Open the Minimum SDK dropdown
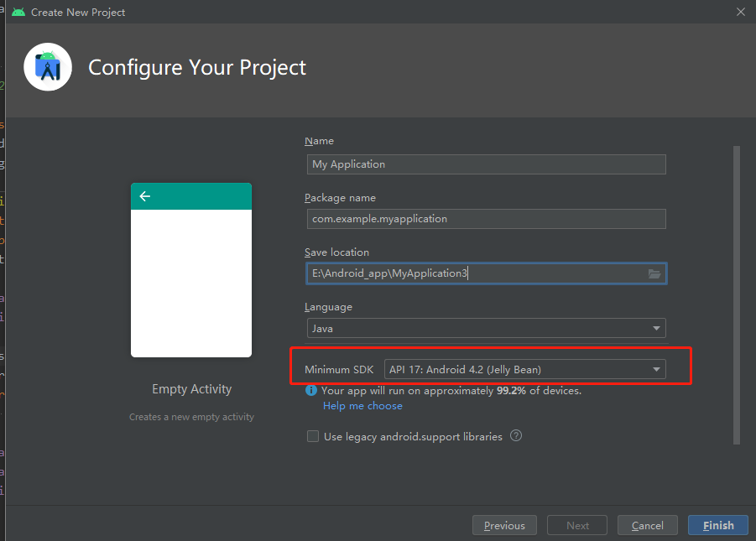Viewport: 756px width, 541px height. click(x=524, y=368)
